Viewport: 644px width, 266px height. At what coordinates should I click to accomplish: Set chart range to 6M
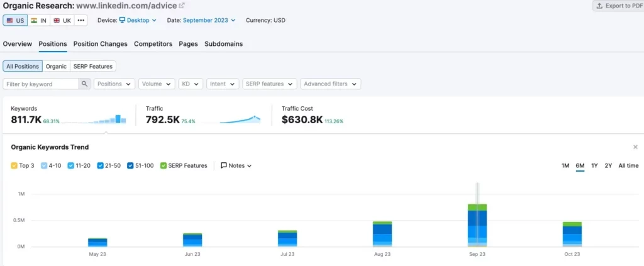[580, 166]
